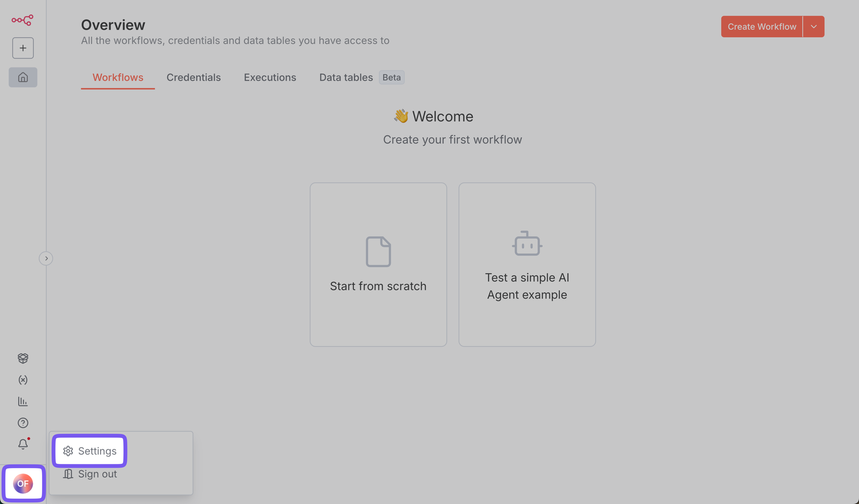Image resolution: width=859 pixels, height=504 pixels.
Task: Open the Create Workflow dropdown arrow
Action: pyautogui.click(x=814, y=27)
